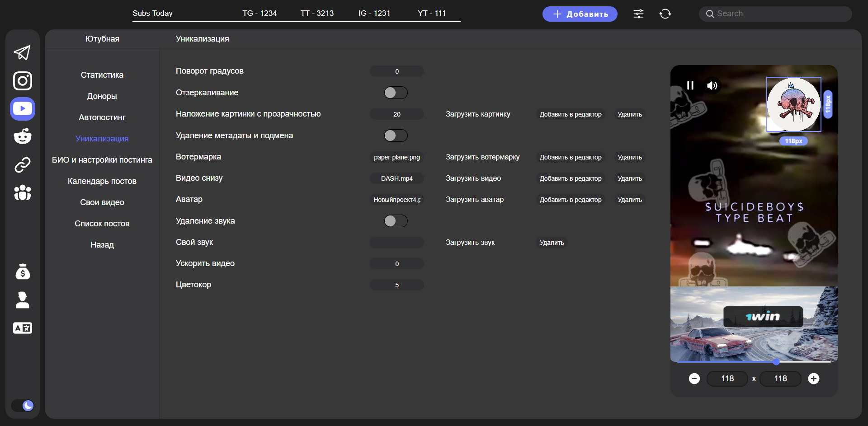
Task: Open the Автопостинг menu item
Action: point(102,117)
